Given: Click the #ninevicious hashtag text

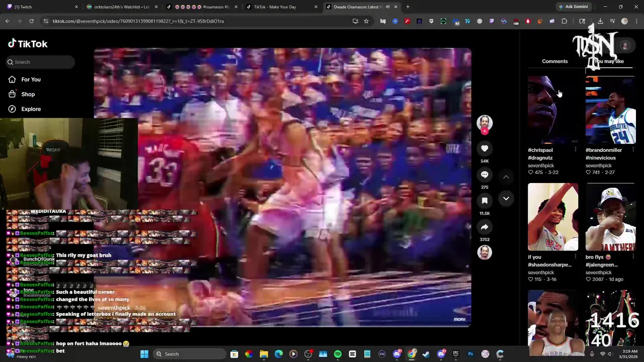Looking at the screenshot, I should point(601,158).
